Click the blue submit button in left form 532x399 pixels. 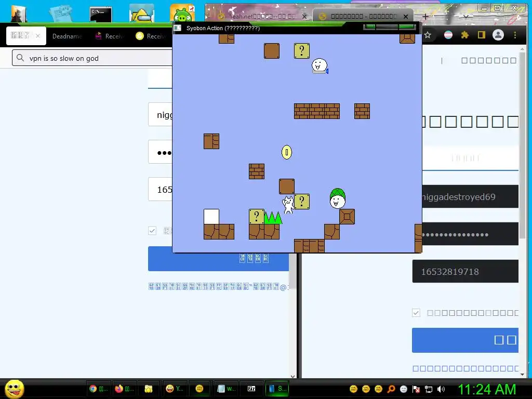219,259
